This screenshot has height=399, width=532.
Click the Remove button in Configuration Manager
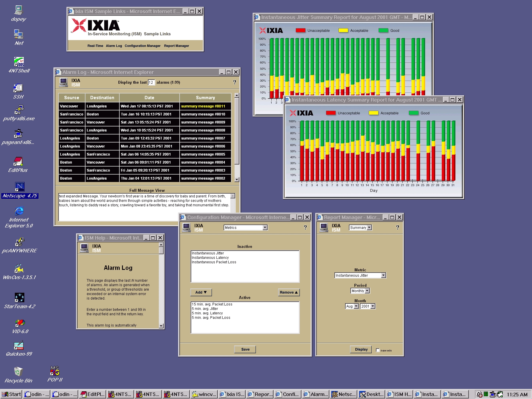289,292
